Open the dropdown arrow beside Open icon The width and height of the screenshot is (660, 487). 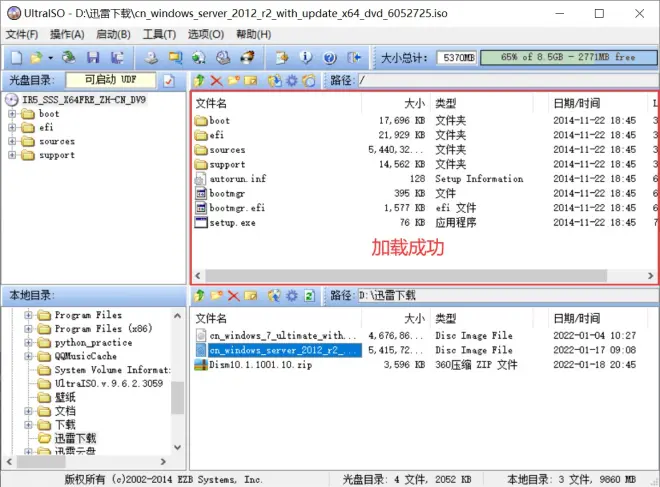click(x=51, y=58)
